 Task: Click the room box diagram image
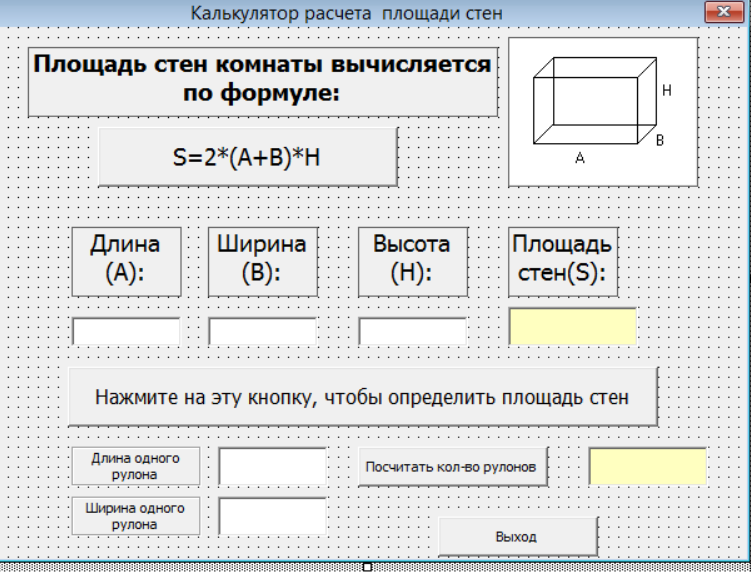(603, 112)
